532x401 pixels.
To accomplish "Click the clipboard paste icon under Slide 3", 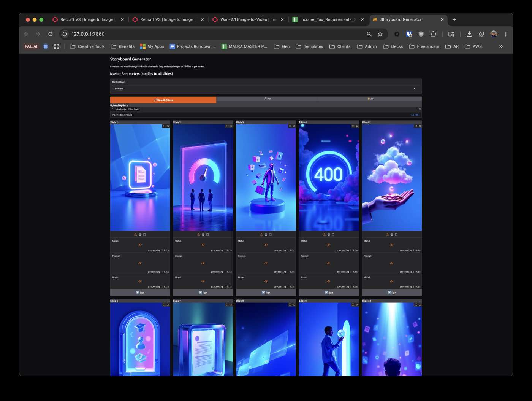I will (270, 234).
